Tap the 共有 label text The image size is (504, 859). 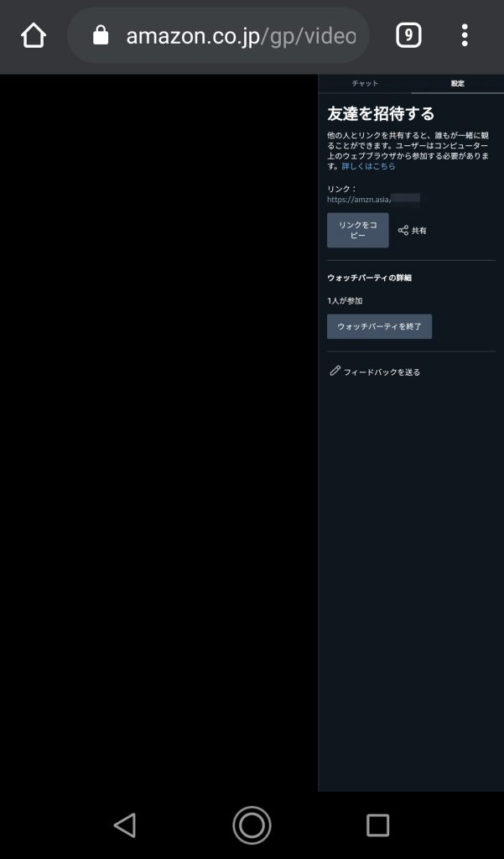tap(419, 231)
